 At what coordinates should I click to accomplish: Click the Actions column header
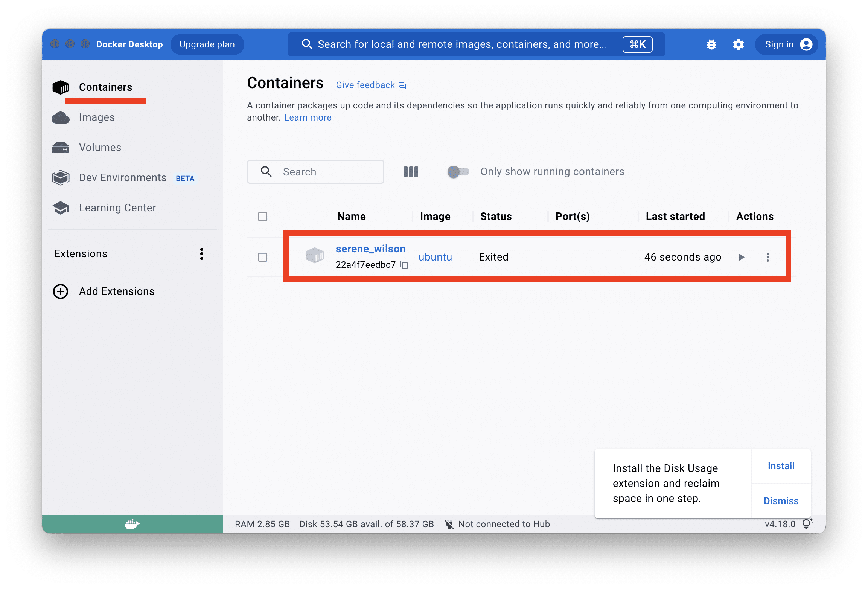[x=755, y=217]
